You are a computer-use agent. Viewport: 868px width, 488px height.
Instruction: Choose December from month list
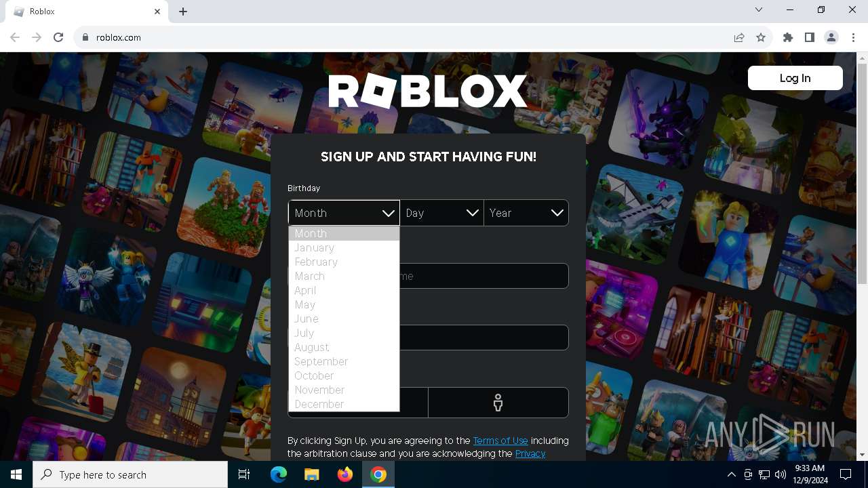pos(344,404)
